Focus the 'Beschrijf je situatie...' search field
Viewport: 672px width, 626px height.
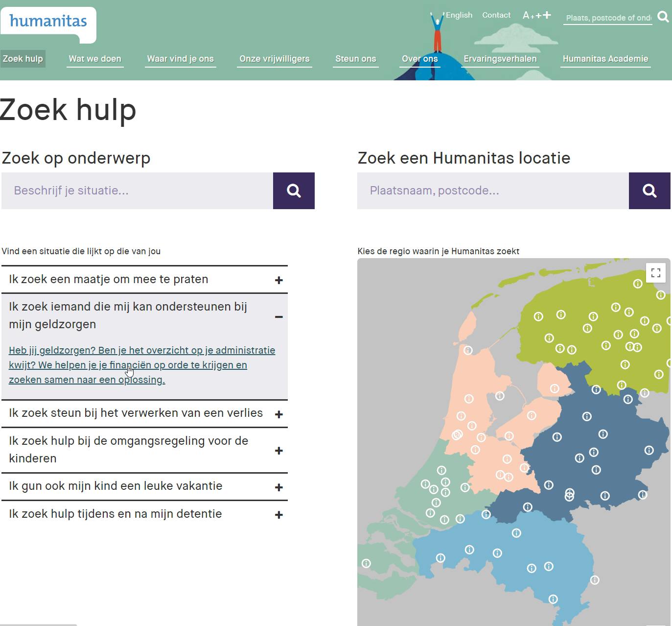pyautogui.click(x=137, y=191)
